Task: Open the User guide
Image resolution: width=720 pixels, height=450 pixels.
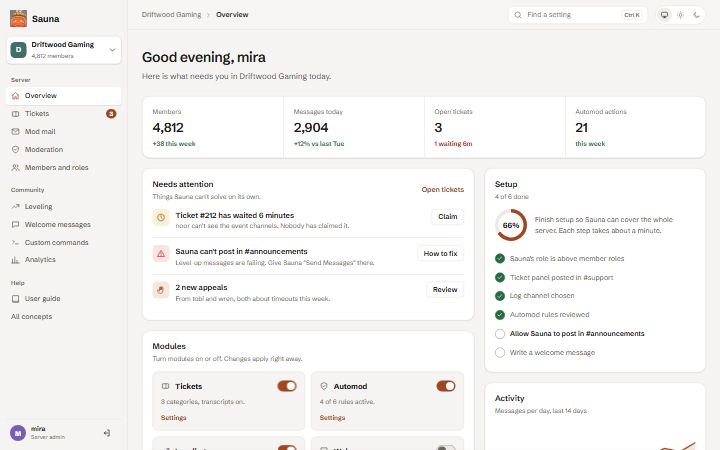Action: tap(63, 298)
